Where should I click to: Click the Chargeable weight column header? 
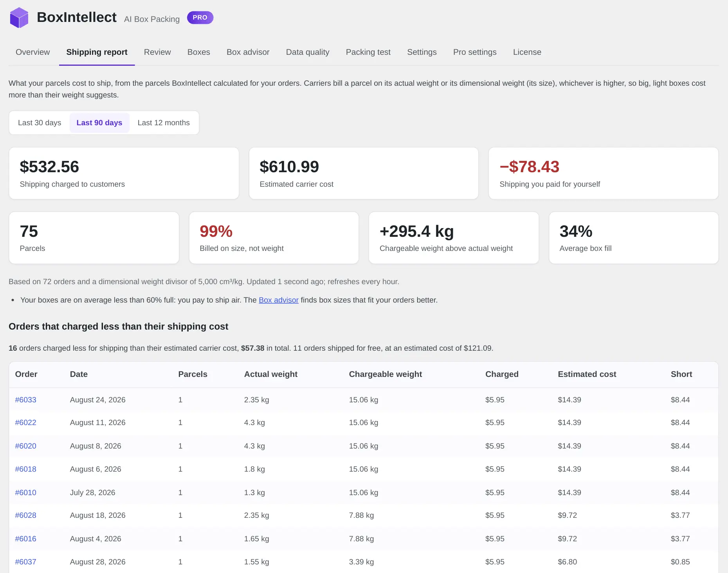386,374
